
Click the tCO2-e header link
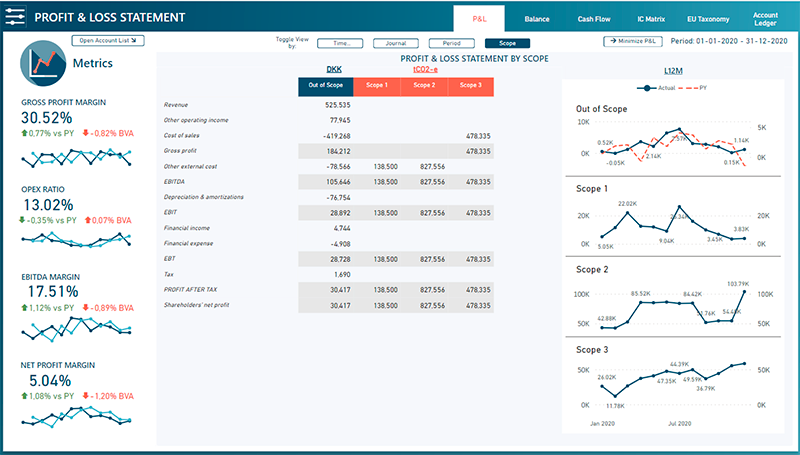click(427, 70)
